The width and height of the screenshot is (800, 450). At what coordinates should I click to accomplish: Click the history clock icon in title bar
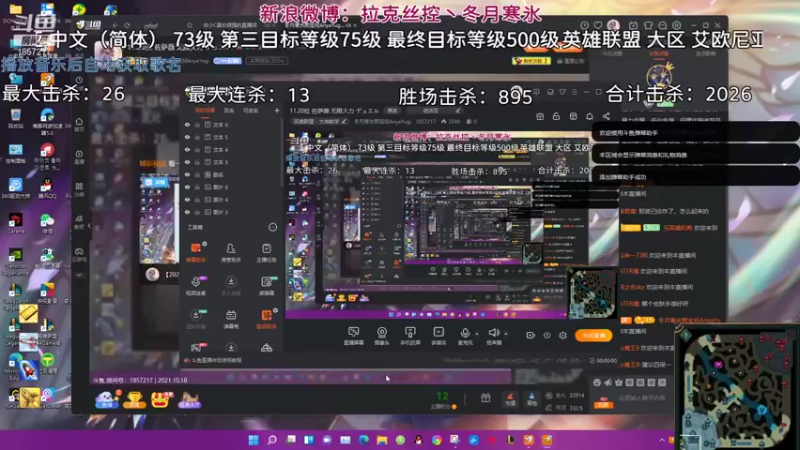point(584,25)
